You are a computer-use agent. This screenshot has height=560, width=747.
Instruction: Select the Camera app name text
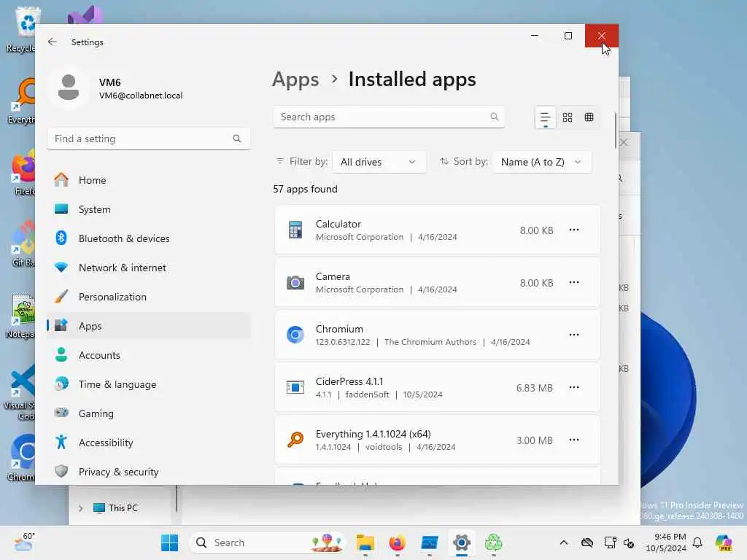click(x=333, y=276)
